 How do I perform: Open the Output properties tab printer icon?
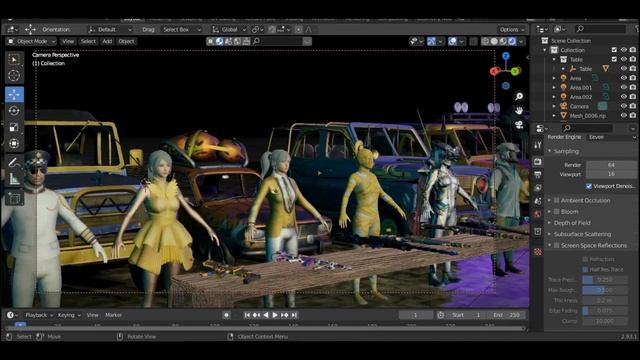coord(538,175)
